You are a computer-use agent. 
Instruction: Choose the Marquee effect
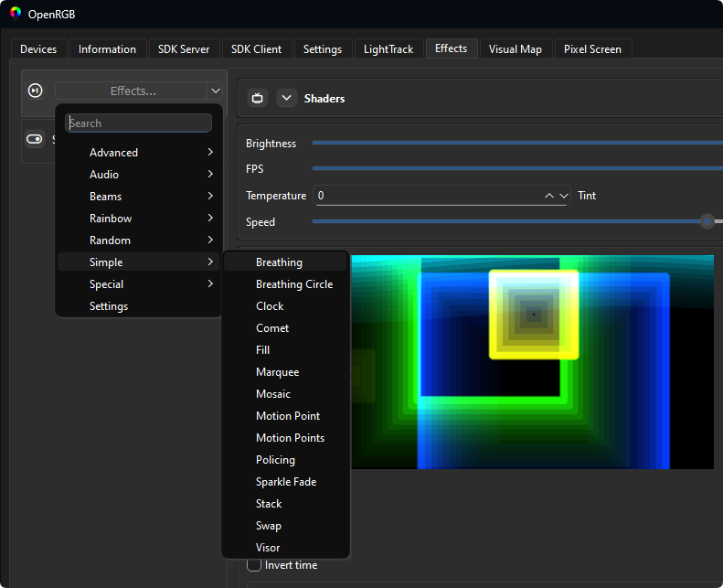coord(285,372)
